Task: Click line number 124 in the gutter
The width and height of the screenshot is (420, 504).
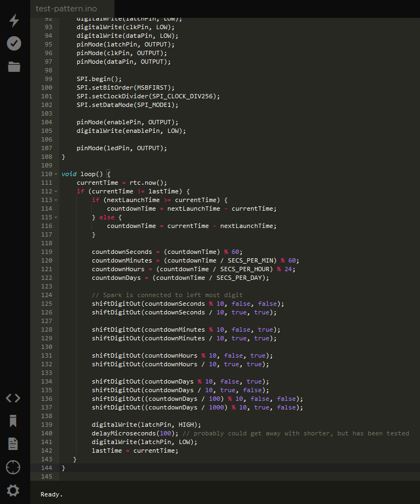Action: pos(46,295)
